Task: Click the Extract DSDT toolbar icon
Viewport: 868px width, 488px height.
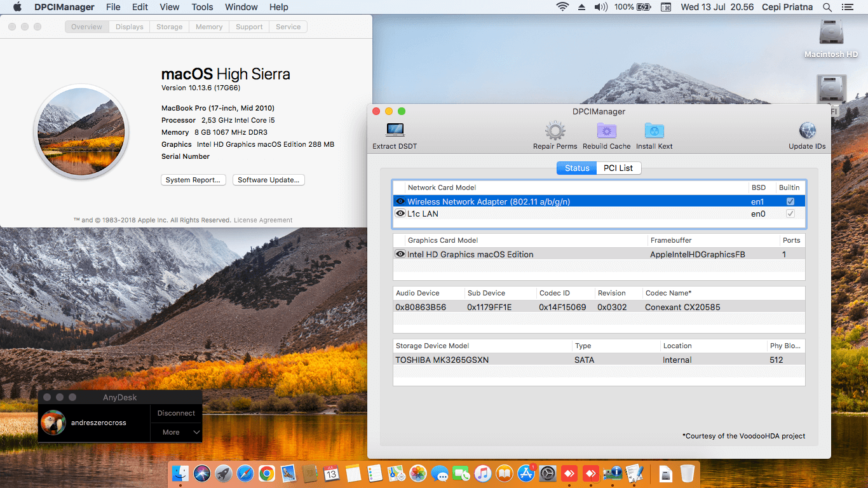Action: tap(395, 131)
